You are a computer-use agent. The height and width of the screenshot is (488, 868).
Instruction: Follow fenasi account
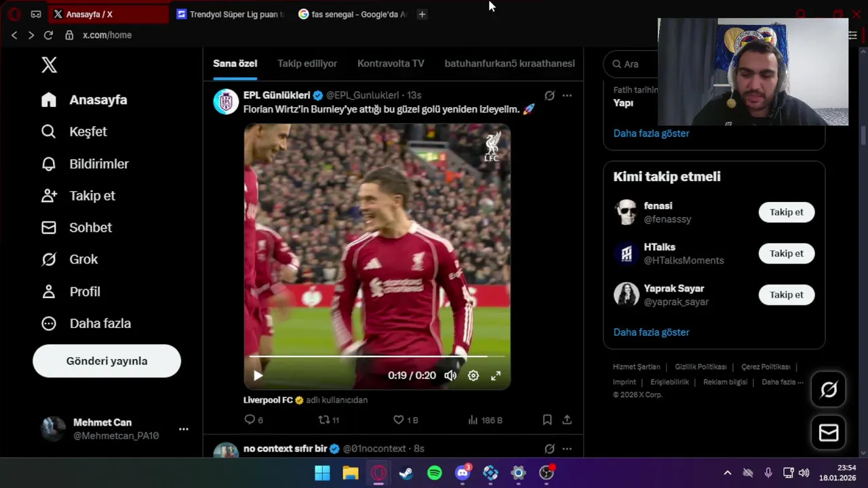point(786,212)
